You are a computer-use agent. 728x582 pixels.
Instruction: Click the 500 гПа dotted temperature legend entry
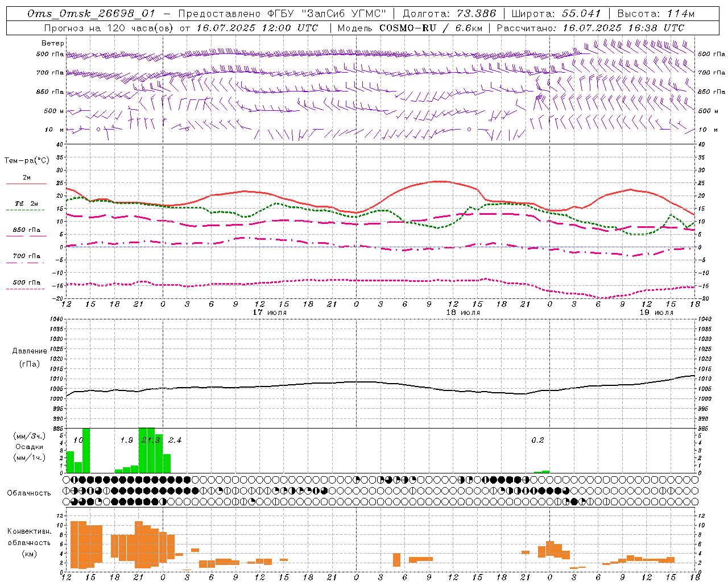tap(26, 285)
